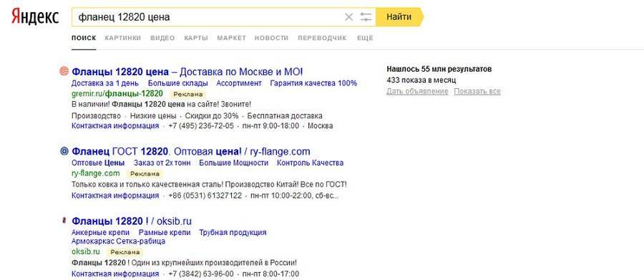Open Контактная информация for ry-flange.com ad
This screenshot has width=644, height=280.
[115, 195]
